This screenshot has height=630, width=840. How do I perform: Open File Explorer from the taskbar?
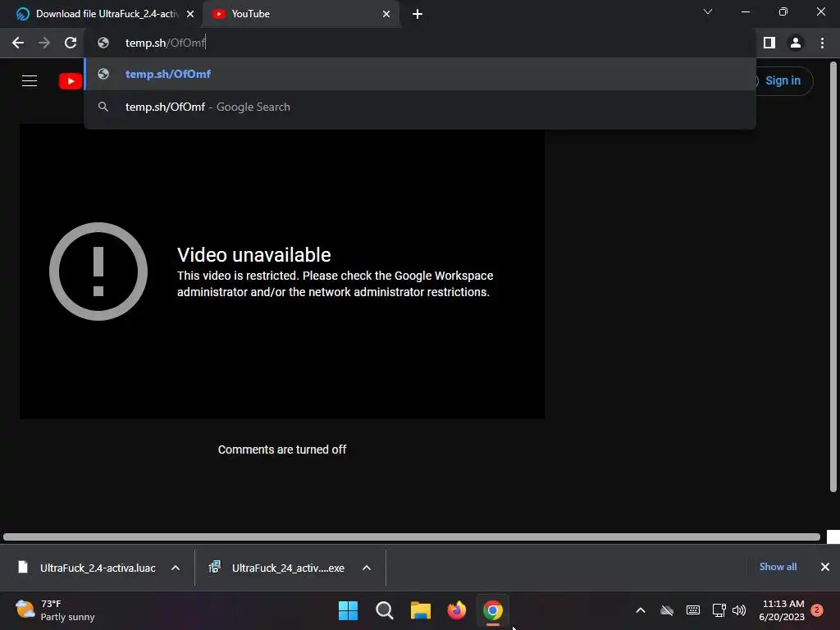(x=421, y=610)
